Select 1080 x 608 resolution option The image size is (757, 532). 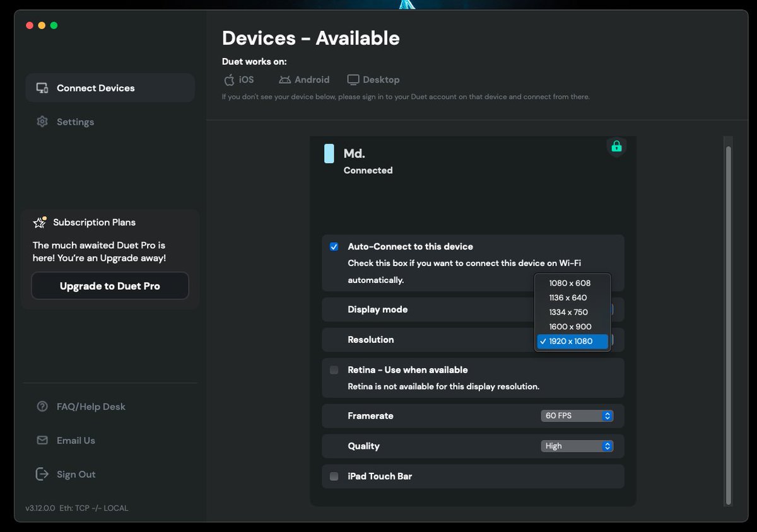click(x=572, y=283)
